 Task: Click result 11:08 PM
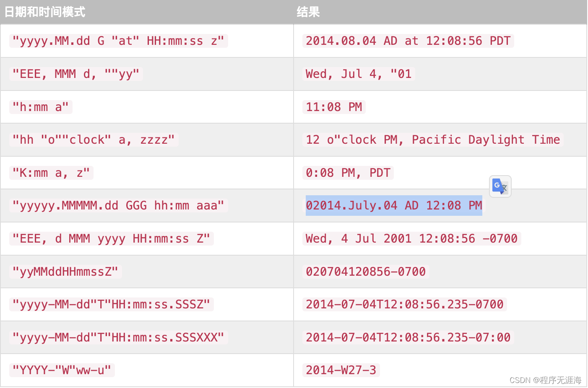coord(334,107)
